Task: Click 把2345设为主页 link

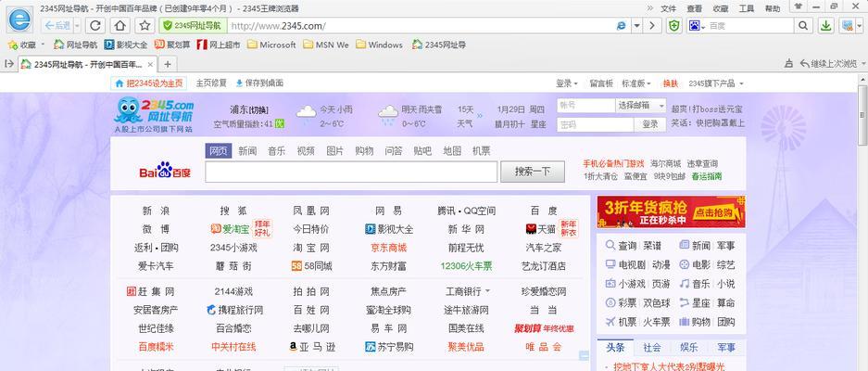Action: (149, 83)
